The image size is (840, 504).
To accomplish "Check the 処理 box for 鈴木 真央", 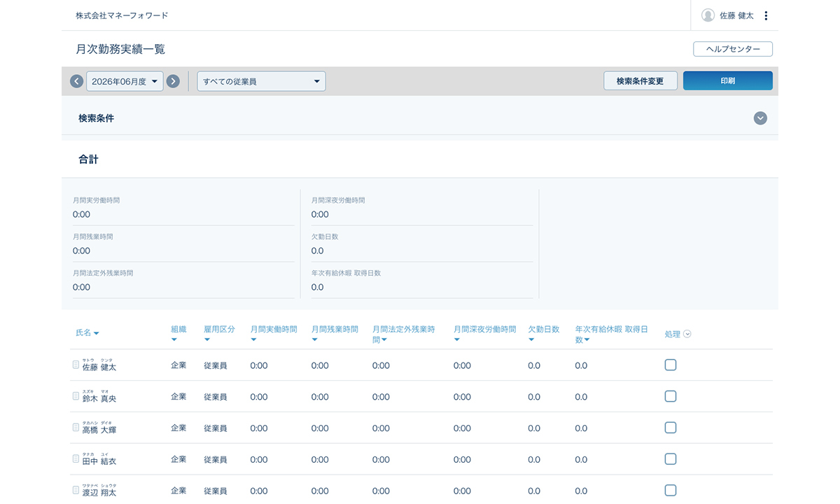I will (670, 396).
